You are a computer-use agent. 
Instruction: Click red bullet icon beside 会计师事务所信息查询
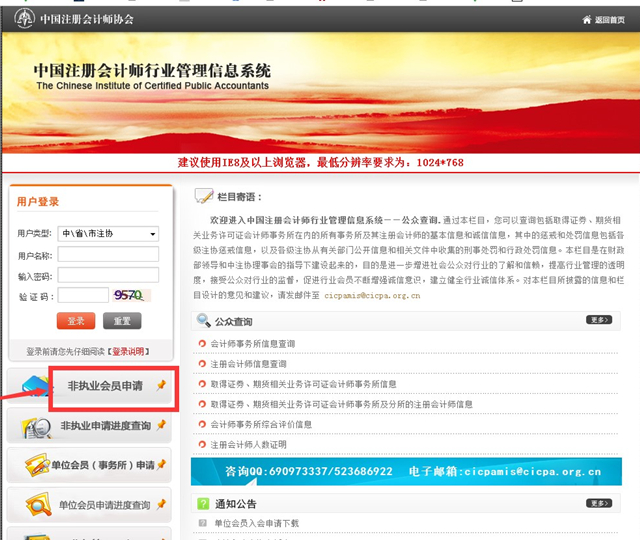[202, 344]
